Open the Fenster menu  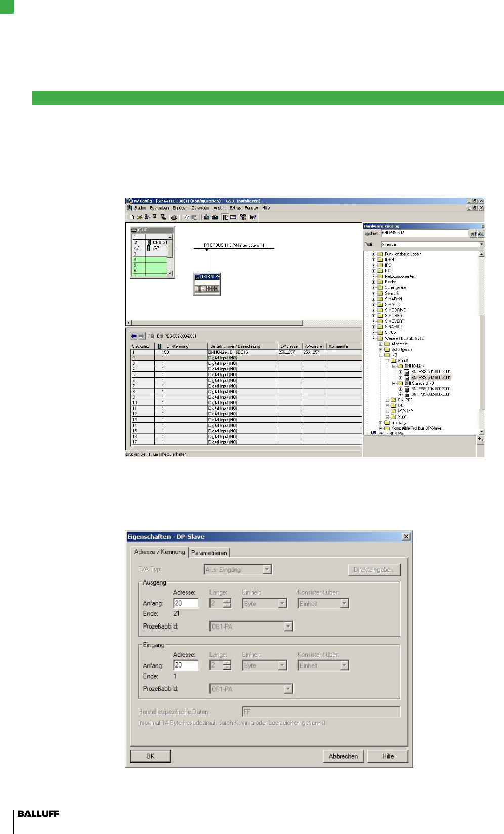pos(251,208)
